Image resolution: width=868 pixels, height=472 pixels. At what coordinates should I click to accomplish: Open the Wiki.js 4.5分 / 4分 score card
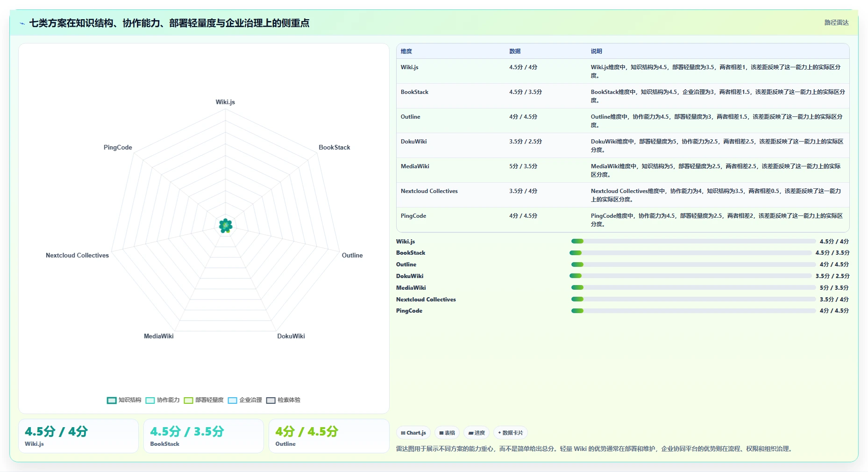(x=78, y=436)
